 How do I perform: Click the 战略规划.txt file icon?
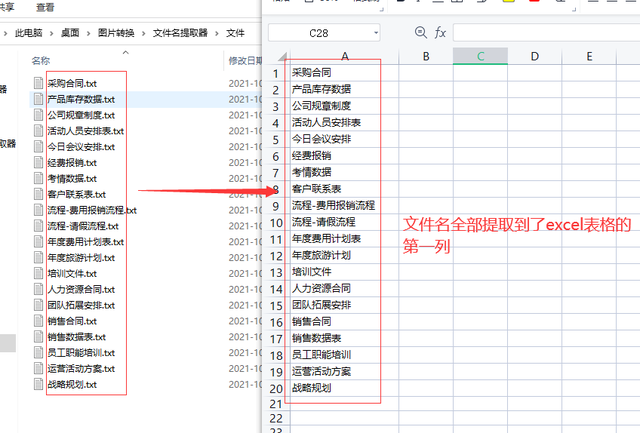[x=39, y=384]
